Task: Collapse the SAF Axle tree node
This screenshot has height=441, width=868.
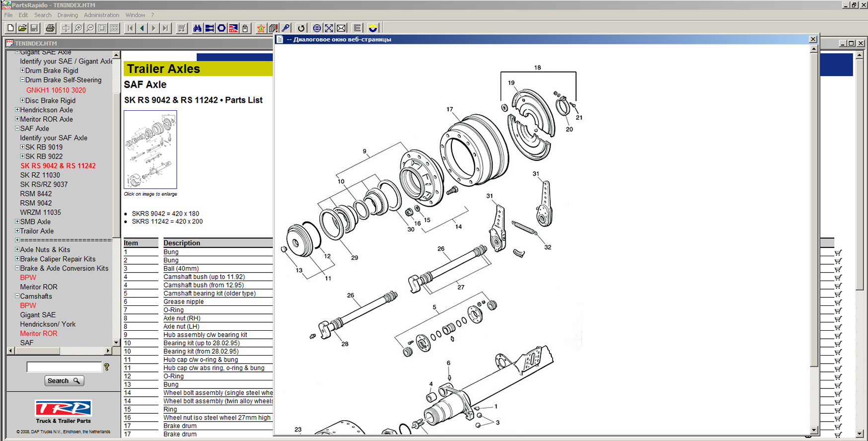Action: 17,128
